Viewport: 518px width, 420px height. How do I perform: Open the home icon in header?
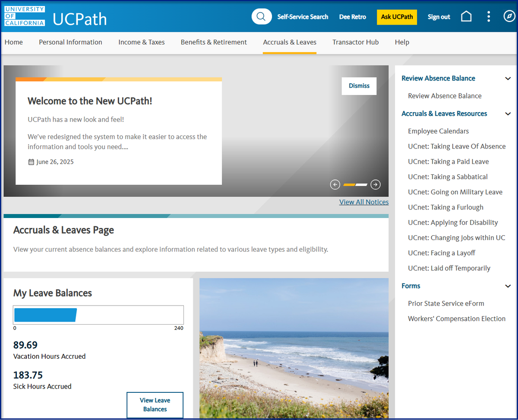point(466,17)
